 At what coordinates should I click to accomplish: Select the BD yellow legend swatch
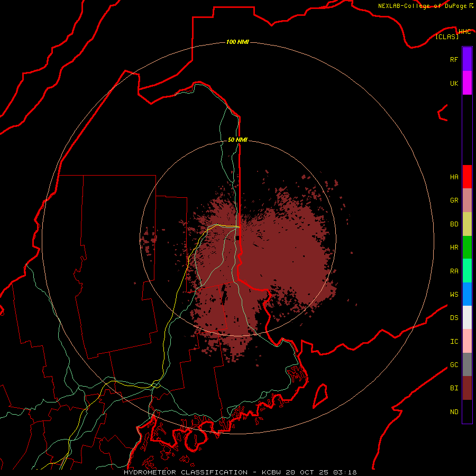467,224
